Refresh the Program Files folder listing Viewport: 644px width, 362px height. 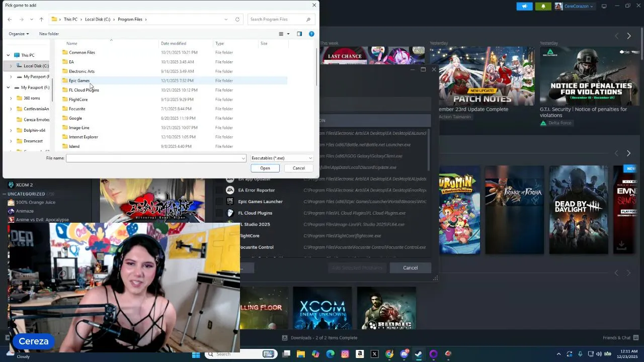coord(237,19)
